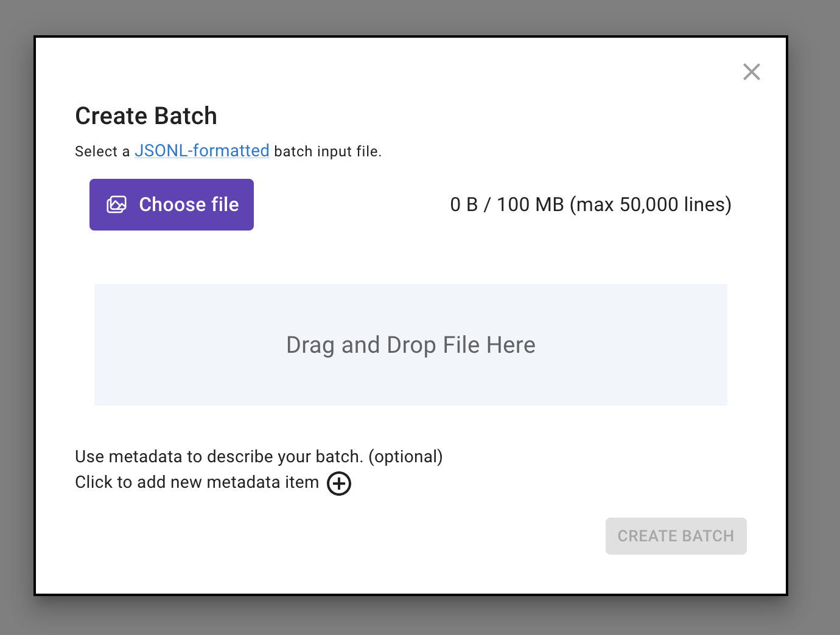Image resolution: width=840 pixels, height=635 pixels.
Task: Click the "max 50,000 lines" limit text
Action: (x=651, y=205)
